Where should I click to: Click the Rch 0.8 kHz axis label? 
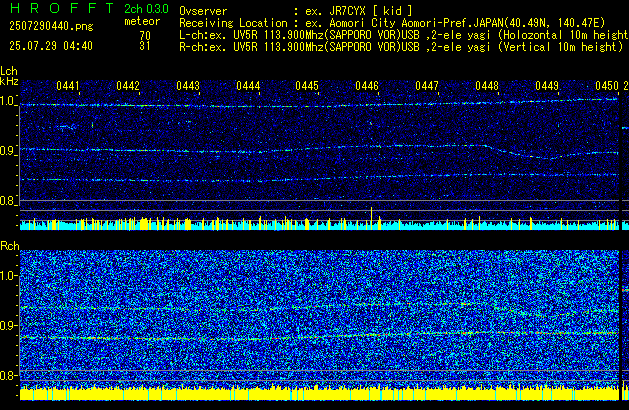(8, 375)
